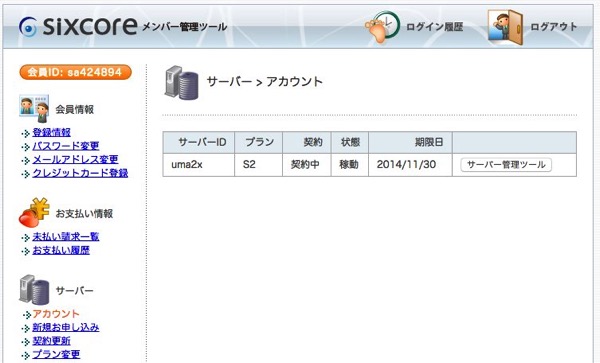Click arrow bullet beside パスワード変更
The height and width of the screenshot is (363, 600).
pyautogui.click(x=26, y=147)
